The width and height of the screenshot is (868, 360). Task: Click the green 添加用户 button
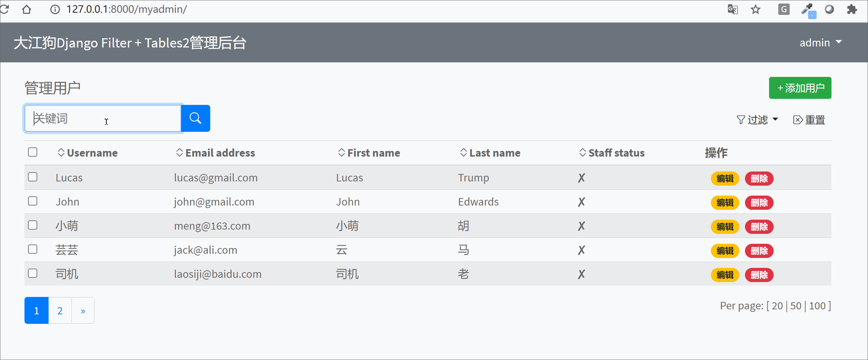(800, 88)
